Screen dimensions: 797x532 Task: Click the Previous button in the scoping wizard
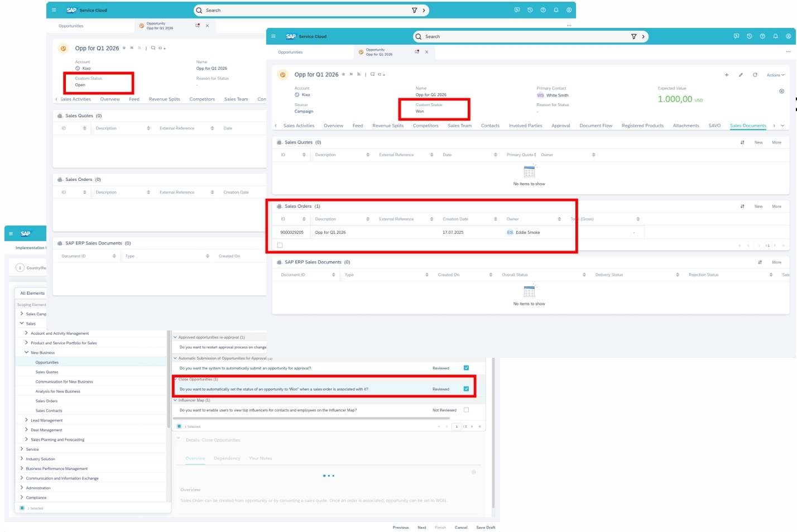(401, 528)
